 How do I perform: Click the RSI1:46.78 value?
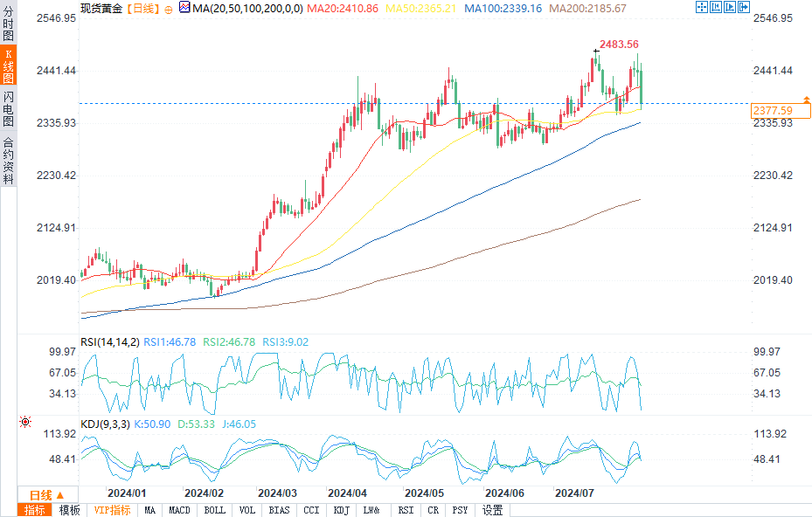170,342
